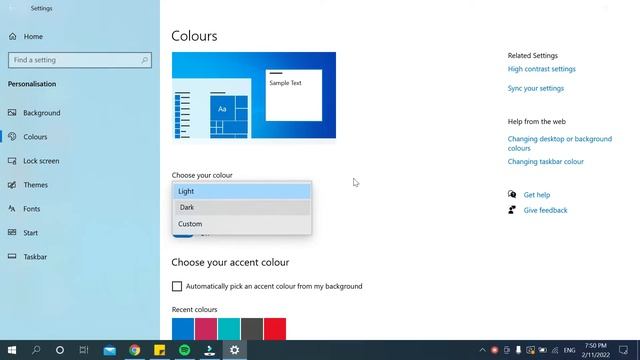Click the Get help chat icon
Image resolution: width=640 pixels, height=360 pixels.
pyautogui.click(x=512, y=194)
